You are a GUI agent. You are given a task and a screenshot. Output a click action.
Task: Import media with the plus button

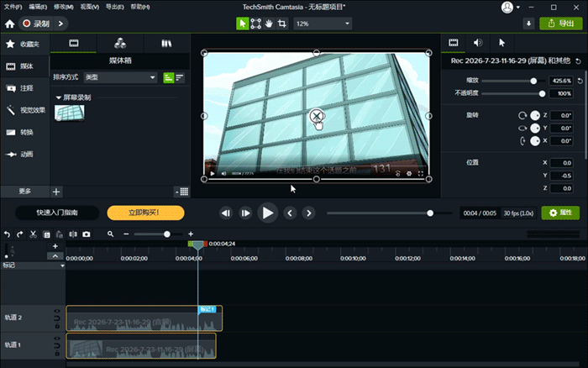(56, 192)
